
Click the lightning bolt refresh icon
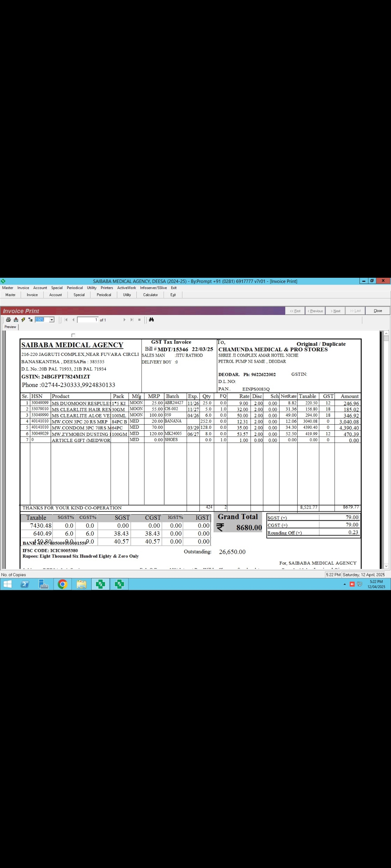pos(23,320)
